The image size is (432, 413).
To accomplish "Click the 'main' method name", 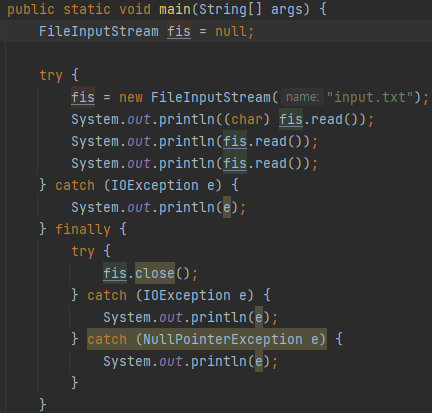I will [175, 10].
